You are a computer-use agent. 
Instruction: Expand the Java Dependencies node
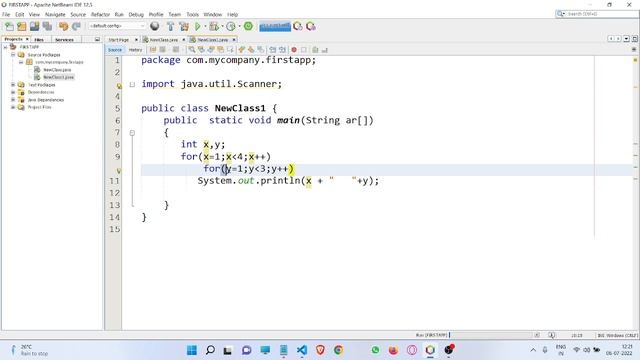[13, 99]
